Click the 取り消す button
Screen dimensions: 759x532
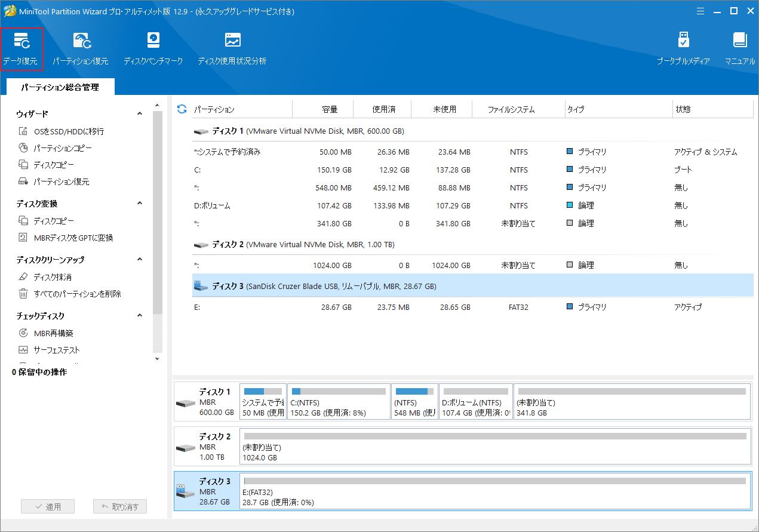pyautogui.click(x=120, y=506)
